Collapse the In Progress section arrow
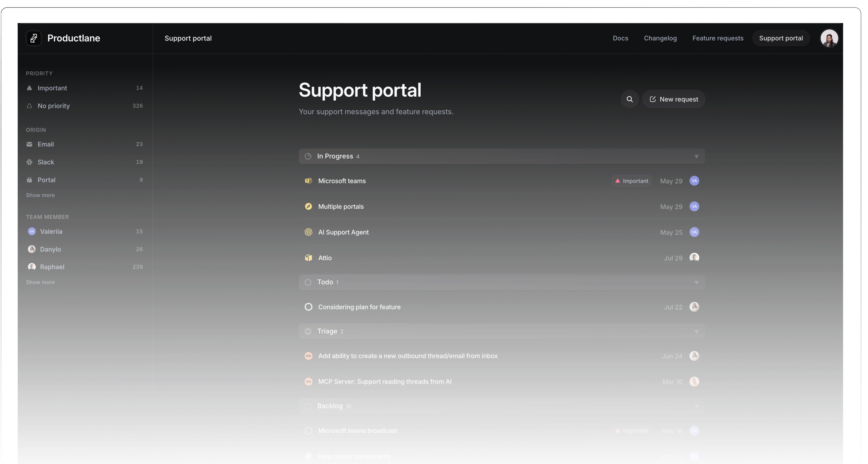This screenshot has width=868, height=464. (x=696, y=157)
